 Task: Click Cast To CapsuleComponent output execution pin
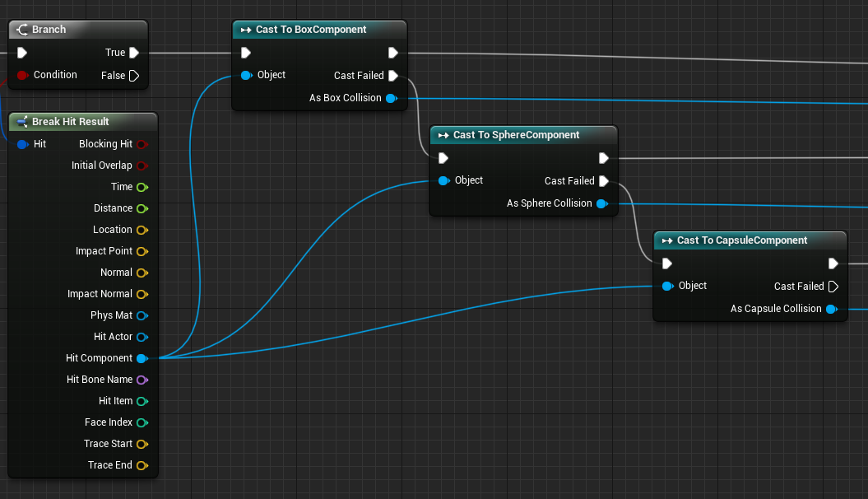pyautogui.click(x=833, y=263)
